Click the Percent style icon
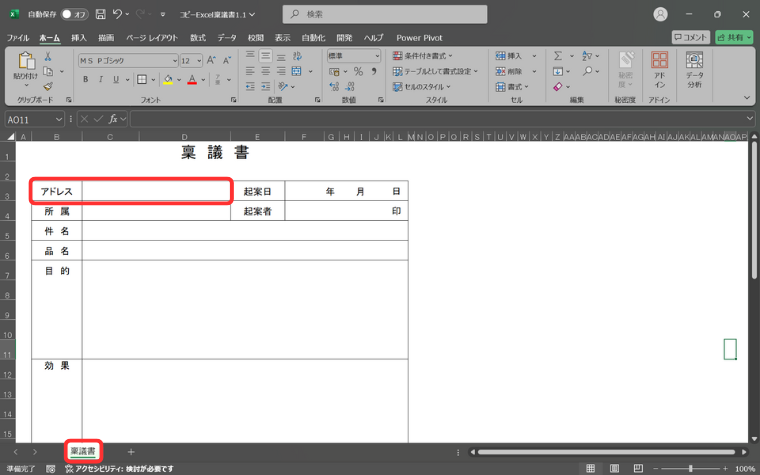 (x=358, y=72)
